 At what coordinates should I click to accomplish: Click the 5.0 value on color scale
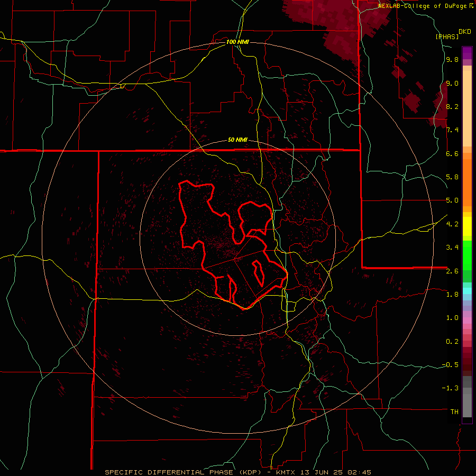coord(452,200)
